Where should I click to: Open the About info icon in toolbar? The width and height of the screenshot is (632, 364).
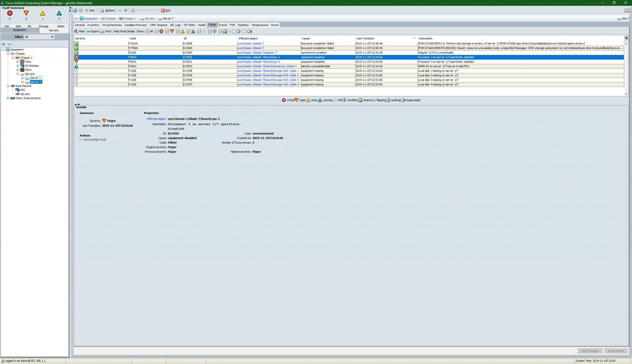[x=126, y=10]
